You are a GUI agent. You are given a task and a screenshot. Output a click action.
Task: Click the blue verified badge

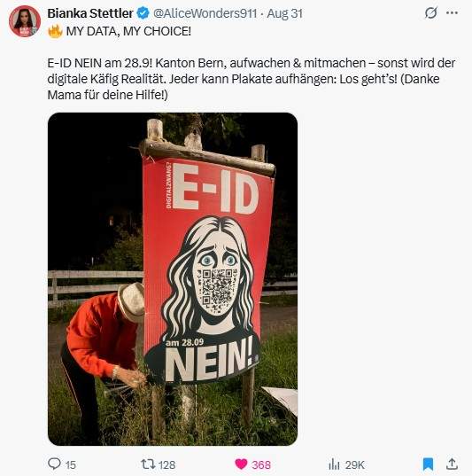[143, 13]
